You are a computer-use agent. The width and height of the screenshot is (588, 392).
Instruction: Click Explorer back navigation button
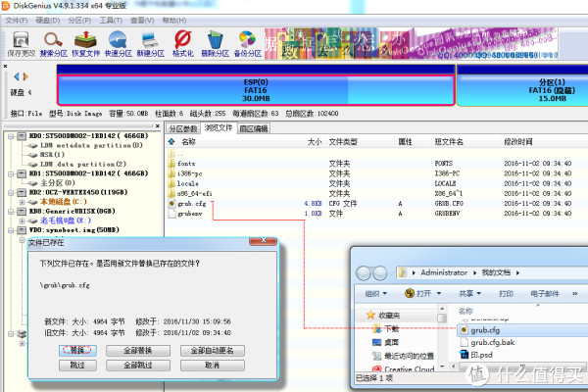click(x=364, y=273)
